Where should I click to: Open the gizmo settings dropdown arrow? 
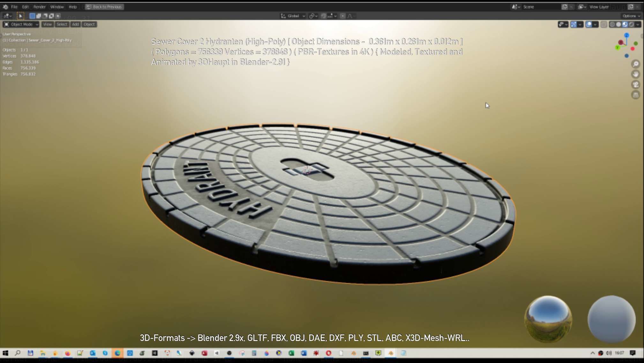click(580, 24)
